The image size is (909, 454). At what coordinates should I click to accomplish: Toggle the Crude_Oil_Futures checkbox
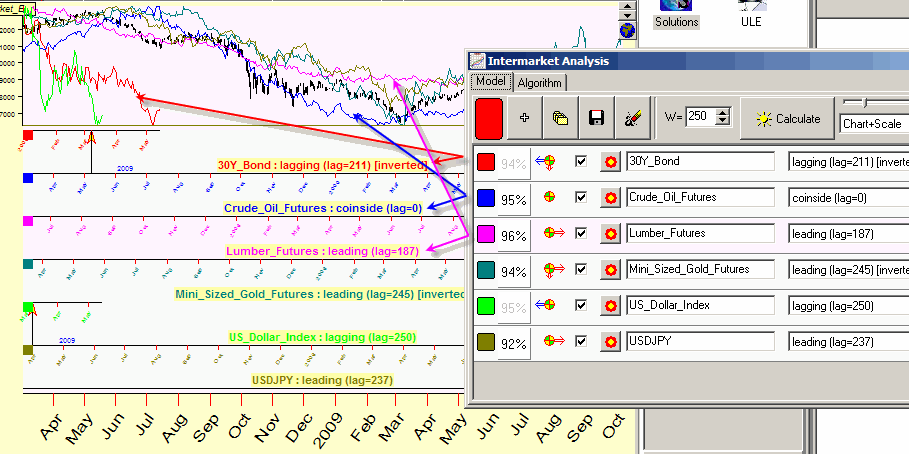pos(581,198)
